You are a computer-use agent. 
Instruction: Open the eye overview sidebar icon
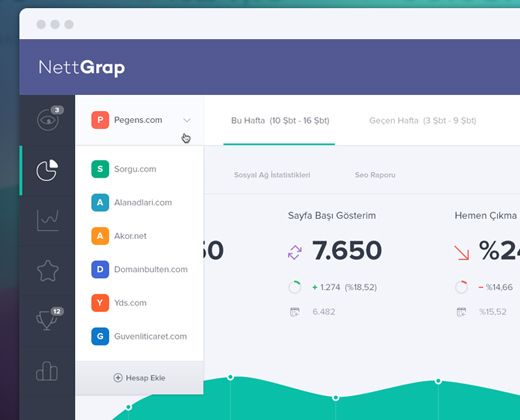(48, 120)
